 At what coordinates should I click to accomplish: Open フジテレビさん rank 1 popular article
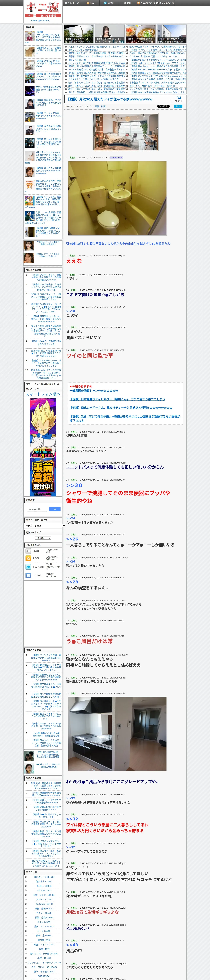[x=46, y=277]
